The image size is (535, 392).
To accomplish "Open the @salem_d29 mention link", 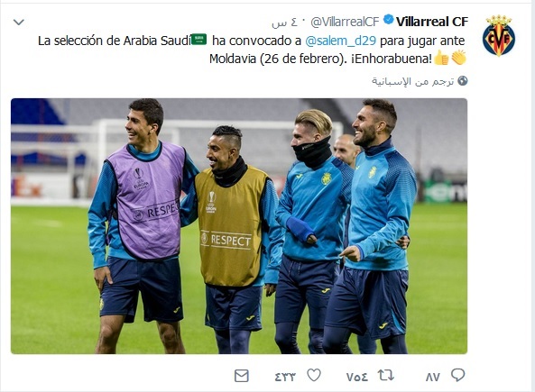I will (x=340, y=41).
